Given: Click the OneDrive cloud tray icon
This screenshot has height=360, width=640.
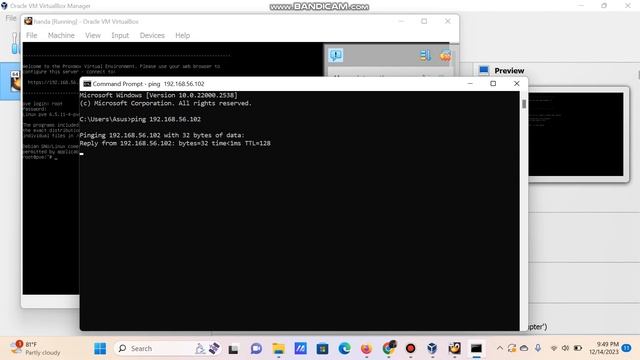Looking at the screenshot, I should (524, 348).
